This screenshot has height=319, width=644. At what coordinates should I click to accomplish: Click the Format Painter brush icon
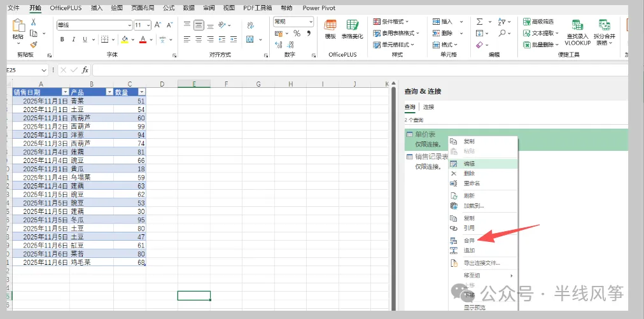34,45
